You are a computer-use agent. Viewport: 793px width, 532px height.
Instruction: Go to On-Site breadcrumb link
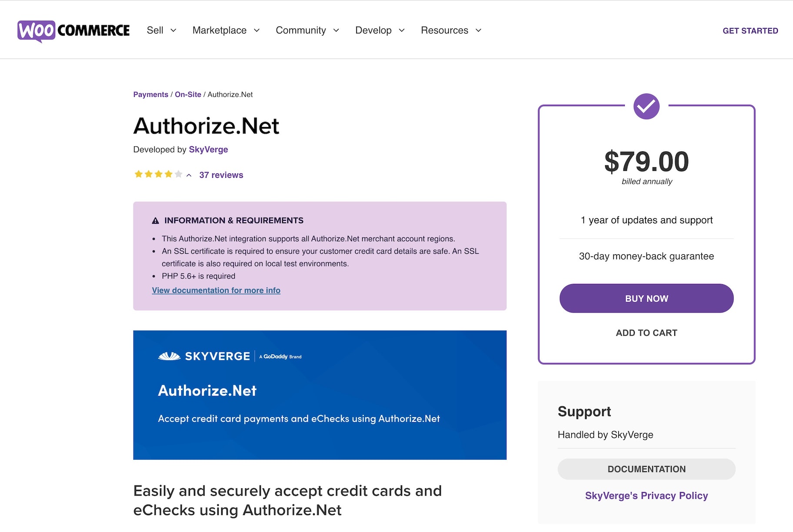pyautogui.click(x=188, y=95)
